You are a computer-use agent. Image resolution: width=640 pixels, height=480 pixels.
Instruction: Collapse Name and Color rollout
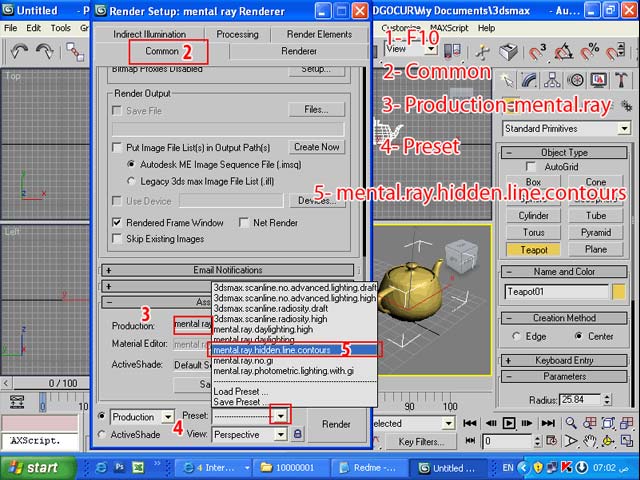click(x=564, y=271)
